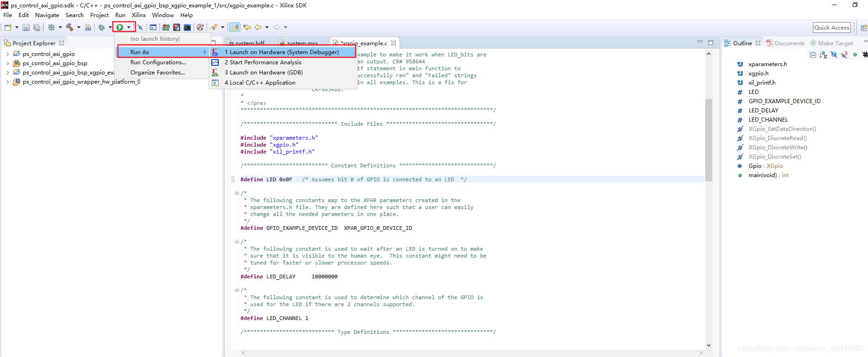Collapse comment fold above LED_CHANNEL define
This screenshot has height=357, width=868.
coord(237,290)
